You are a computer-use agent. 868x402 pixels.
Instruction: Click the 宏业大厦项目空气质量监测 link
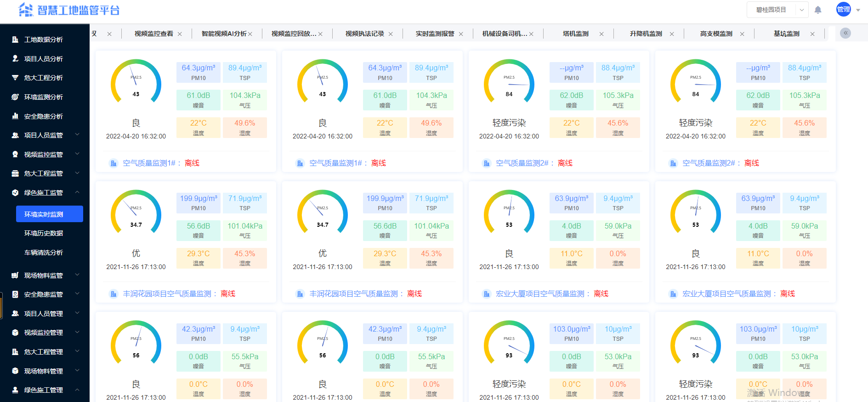point(540,294)
